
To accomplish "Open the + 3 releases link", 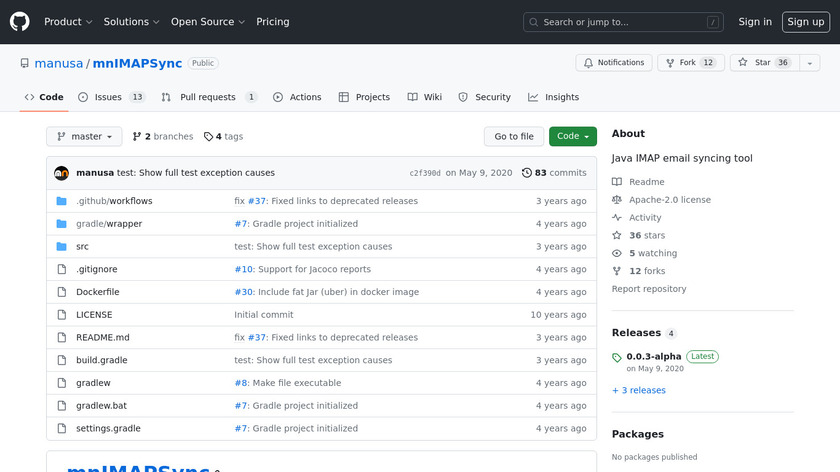I will [638, 391].
